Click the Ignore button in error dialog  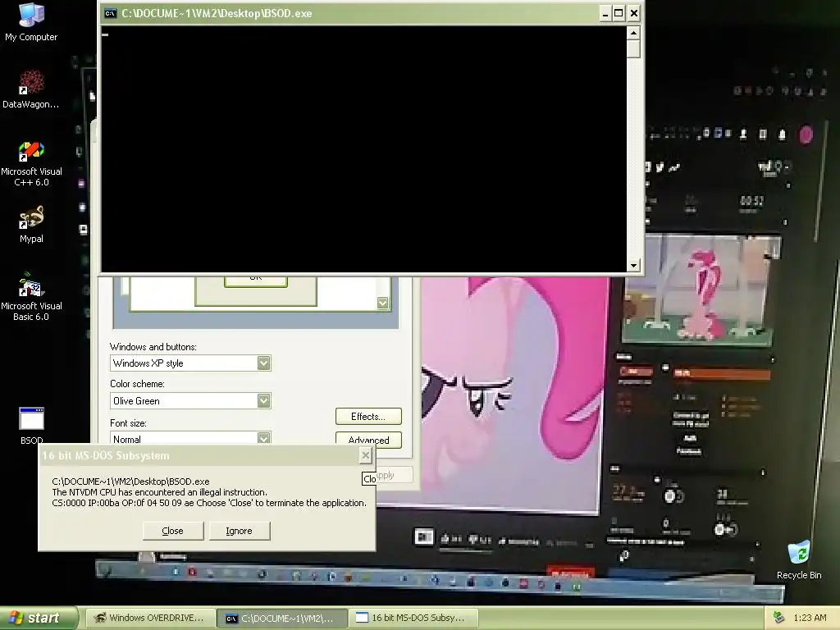coord(239,531)
